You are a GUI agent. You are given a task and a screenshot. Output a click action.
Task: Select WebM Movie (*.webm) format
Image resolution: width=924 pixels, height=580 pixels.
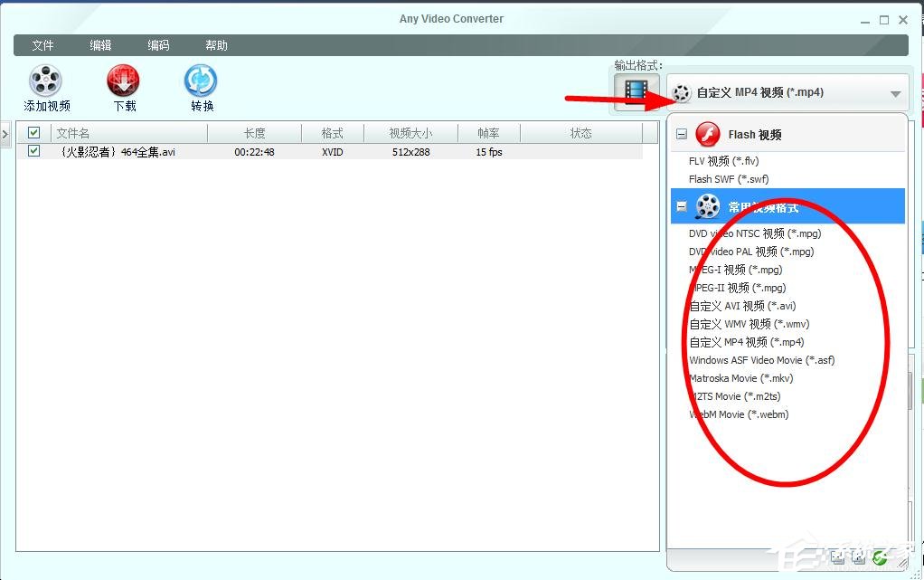tap(740, 414)
